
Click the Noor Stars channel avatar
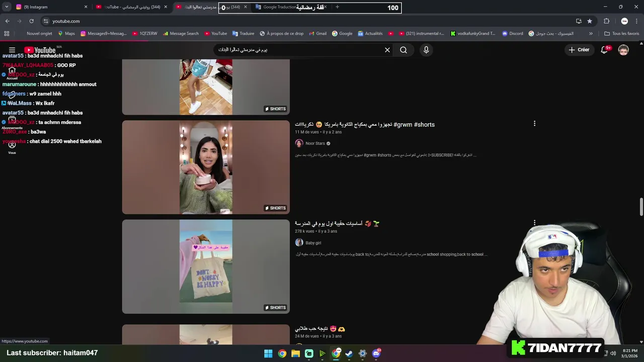click(x=299, y=143)
